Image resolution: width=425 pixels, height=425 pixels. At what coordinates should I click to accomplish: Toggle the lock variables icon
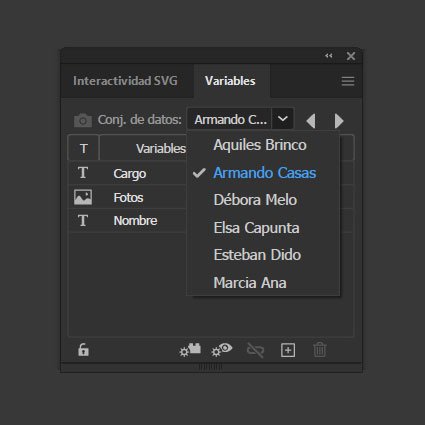pos(83,350)
